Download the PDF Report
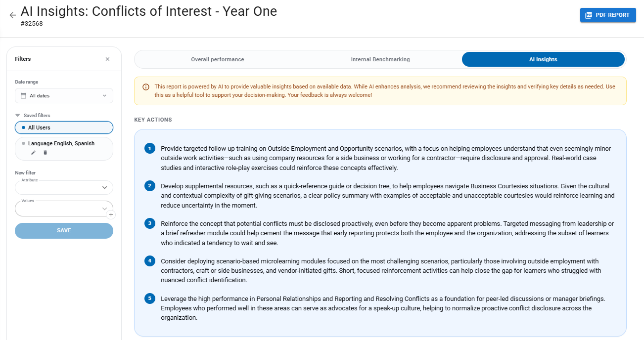 (x=608, y=15)
